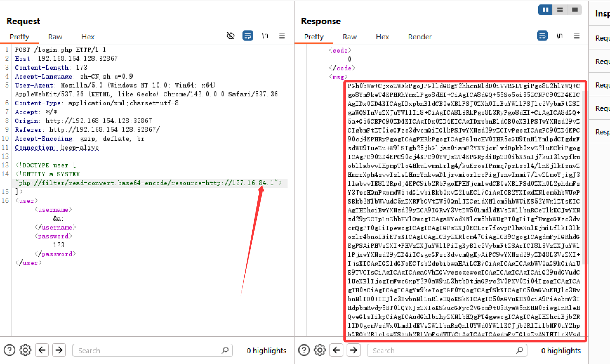
Task: Open Request search settings gear
Action: [x=25, y=350]
